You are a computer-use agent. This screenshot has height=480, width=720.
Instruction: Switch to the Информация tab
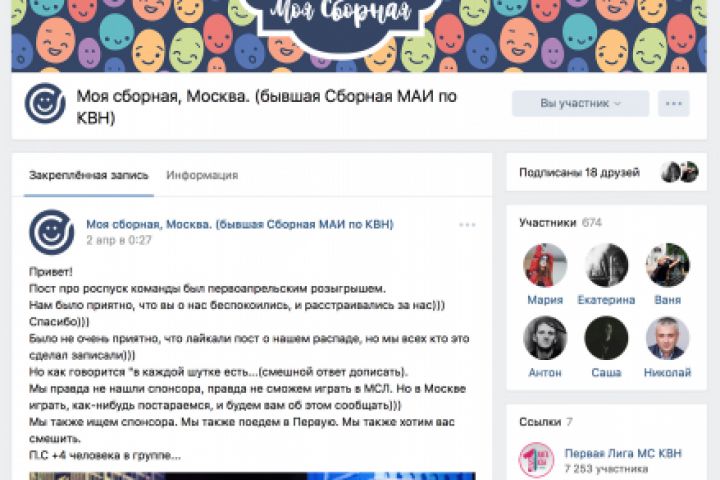tap(202, 175)
